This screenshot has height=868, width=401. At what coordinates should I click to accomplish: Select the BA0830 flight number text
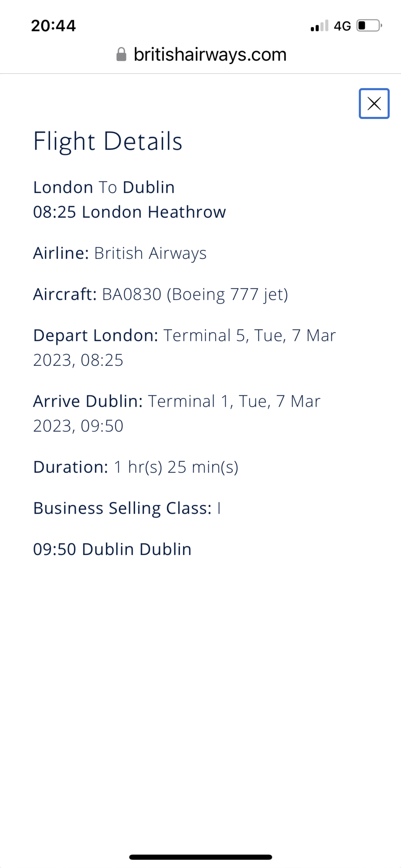point(132,295)
